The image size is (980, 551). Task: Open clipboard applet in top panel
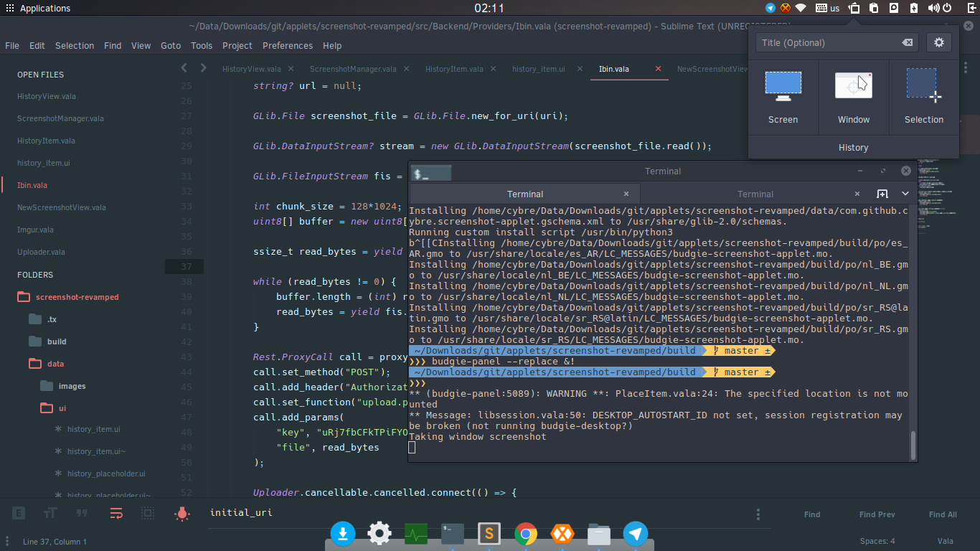click(874, 8)
